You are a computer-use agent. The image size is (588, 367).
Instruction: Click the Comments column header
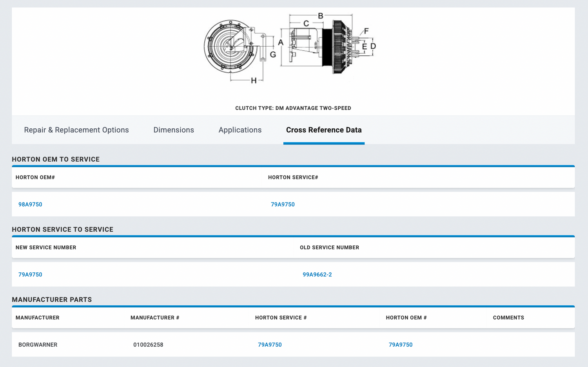pos(508,318)
